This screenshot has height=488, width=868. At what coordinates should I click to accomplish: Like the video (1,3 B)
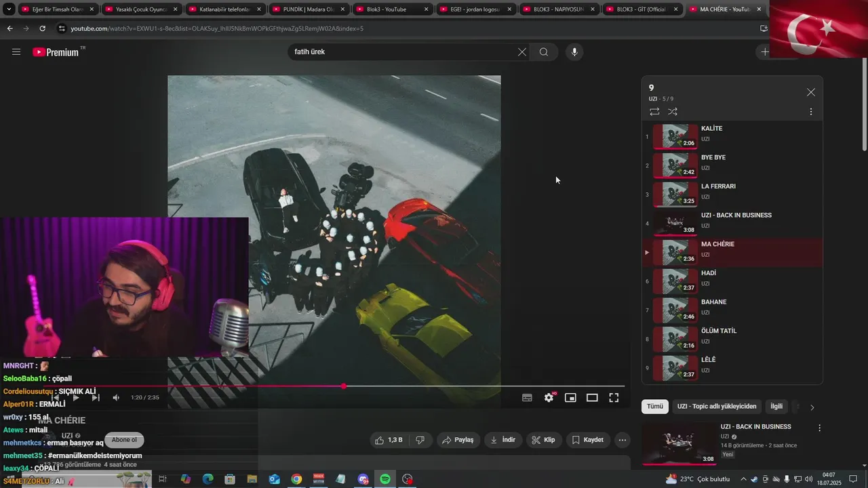pyautogui.click(x=389, y=440)
